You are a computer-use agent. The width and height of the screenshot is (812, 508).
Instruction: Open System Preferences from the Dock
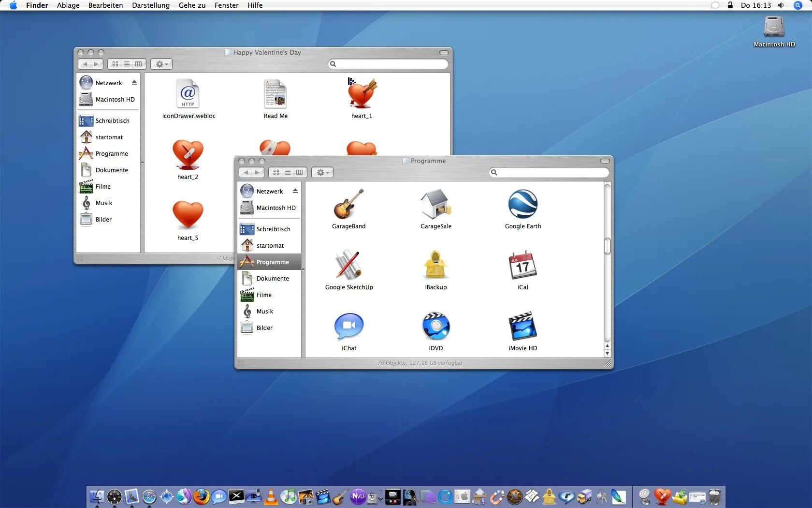(x=463, y=497)
